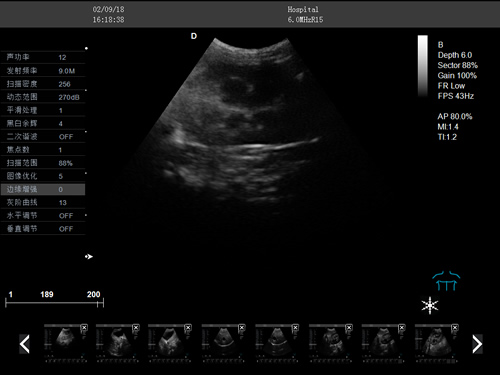Toggle 二次谐波 harmonic setting currently OFF
500x375 pixels.
point(43,137)
